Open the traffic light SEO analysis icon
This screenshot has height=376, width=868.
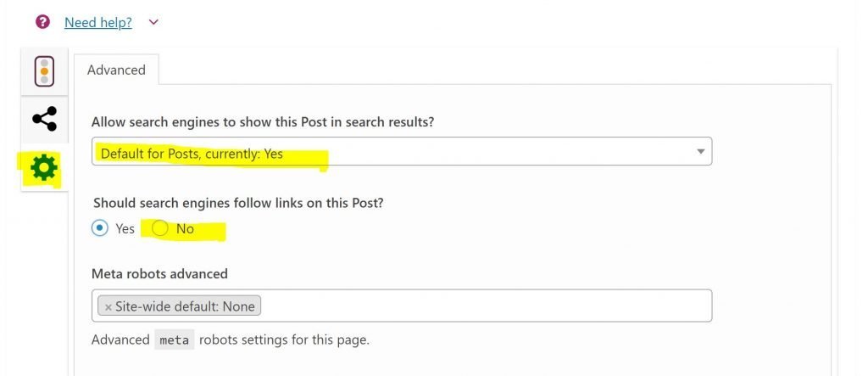[44, 71]
